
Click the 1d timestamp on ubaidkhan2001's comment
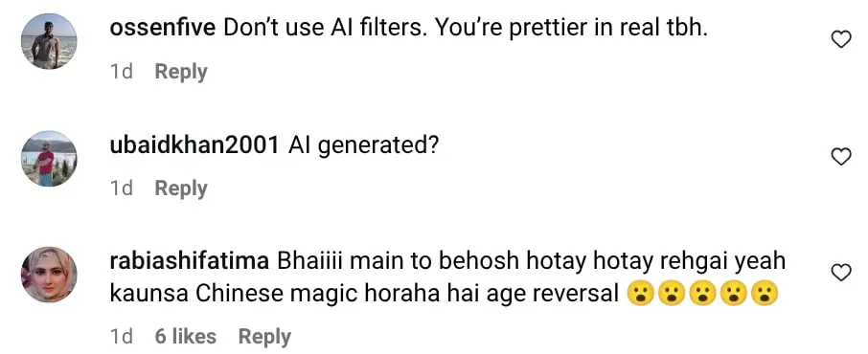click(x=122, y=188)
